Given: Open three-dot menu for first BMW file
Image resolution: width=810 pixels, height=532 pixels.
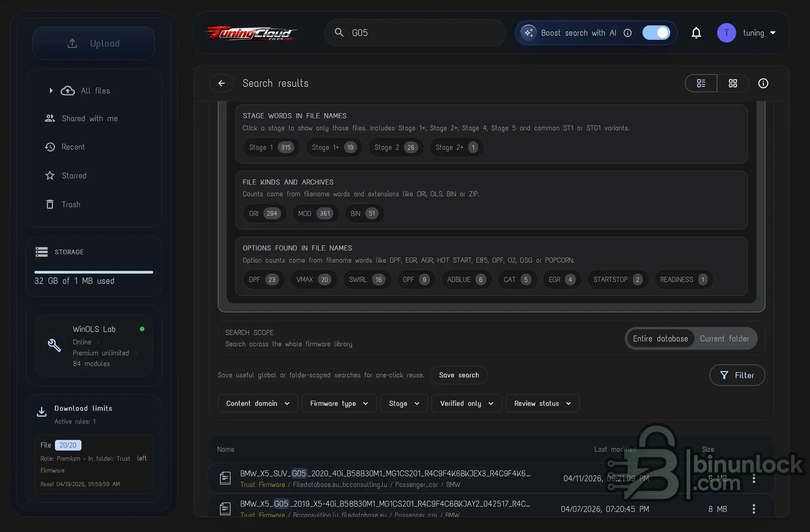Looking at the screenshot, I should (x=754, y=478).
